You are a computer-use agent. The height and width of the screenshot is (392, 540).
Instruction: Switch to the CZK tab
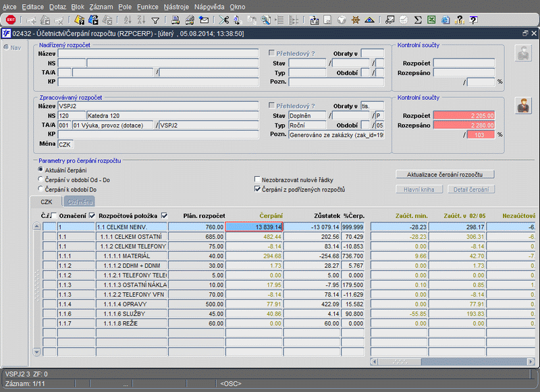pos(46,202)
